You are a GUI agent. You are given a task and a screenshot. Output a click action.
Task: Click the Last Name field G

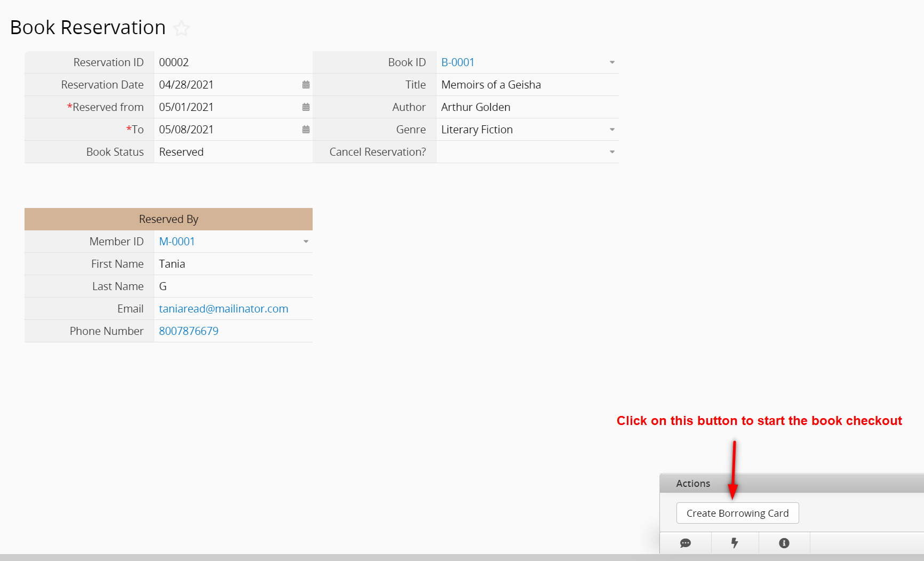pos(233,286)
